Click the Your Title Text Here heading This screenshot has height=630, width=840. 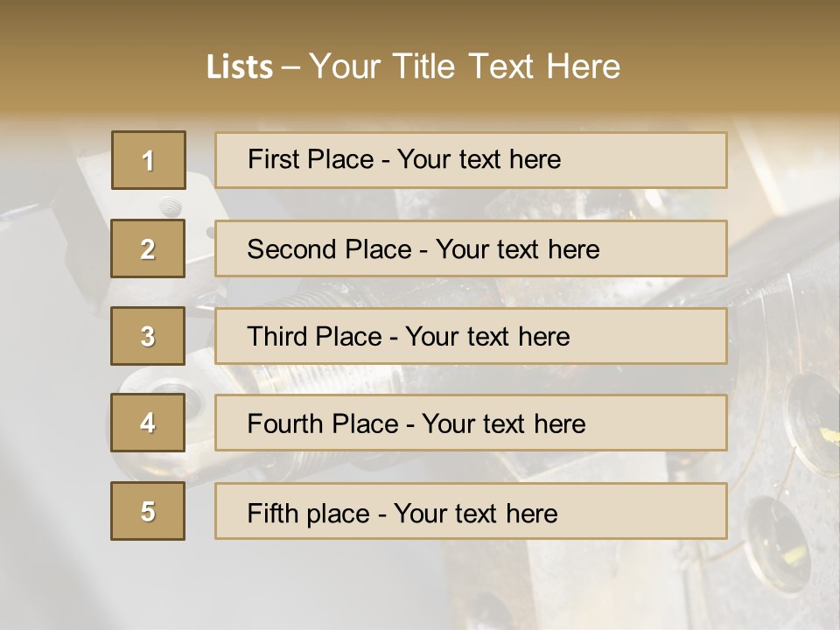tap(465, 66)
